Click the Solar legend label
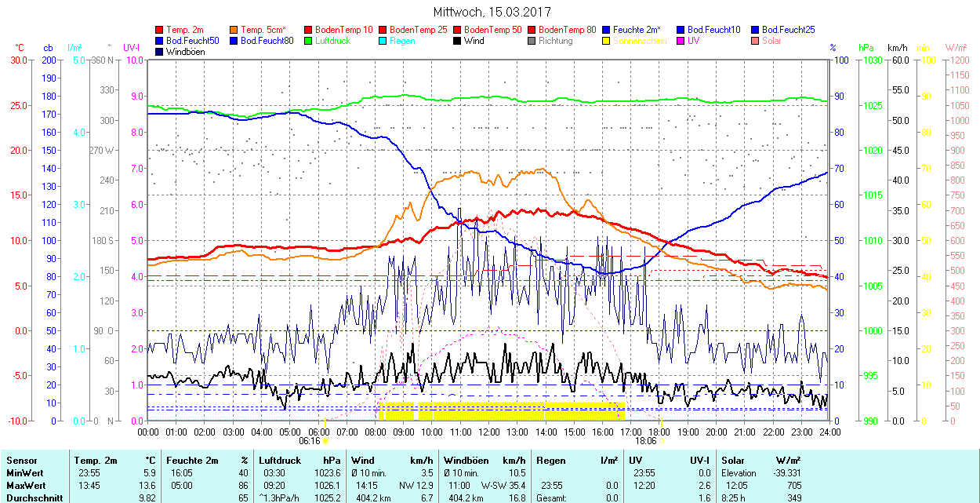 tap(771, 41)
